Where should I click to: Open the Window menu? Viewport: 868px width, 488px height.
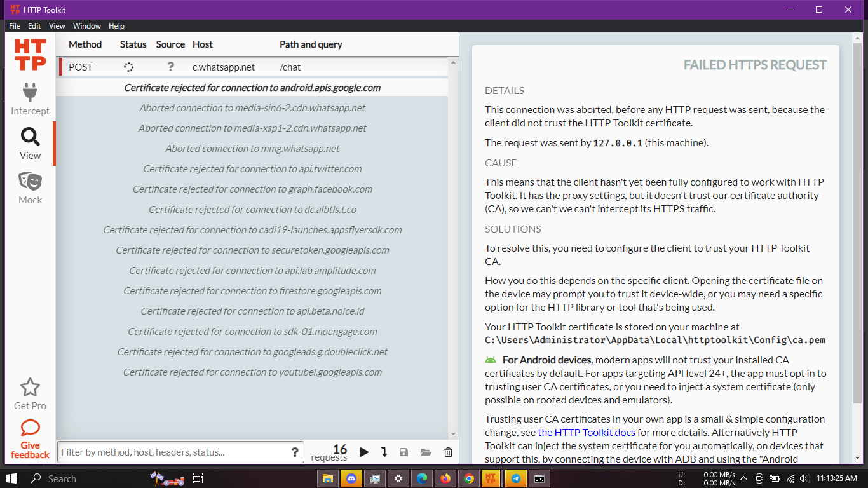[87, 26]
